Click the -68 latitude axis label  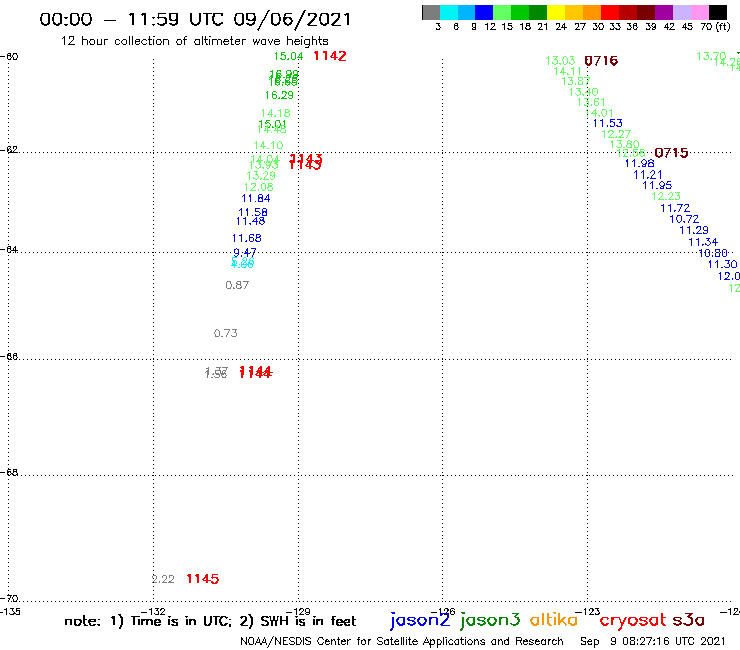tap(9, 473)
